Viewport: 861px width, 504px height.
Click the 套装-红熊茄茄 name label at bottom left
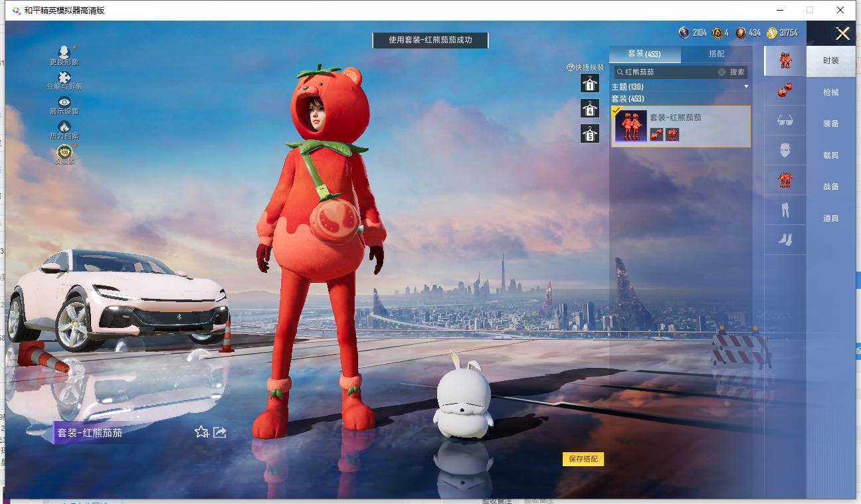click(x=90, y=433)
